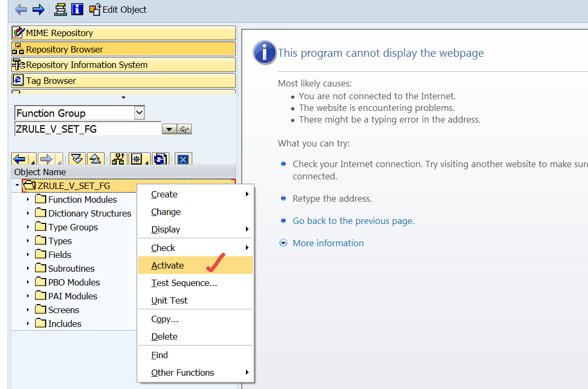This screenshot has width=588, height=389.
Task: Expand More information chevron icon
Action: [284, 243]
